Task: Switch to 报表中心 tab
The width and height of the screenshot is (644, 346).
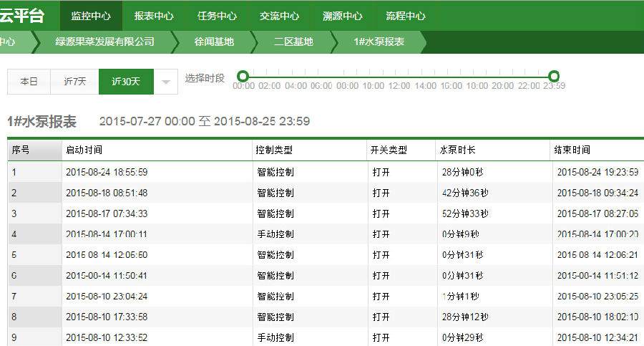Action: [x=153, y=16]
